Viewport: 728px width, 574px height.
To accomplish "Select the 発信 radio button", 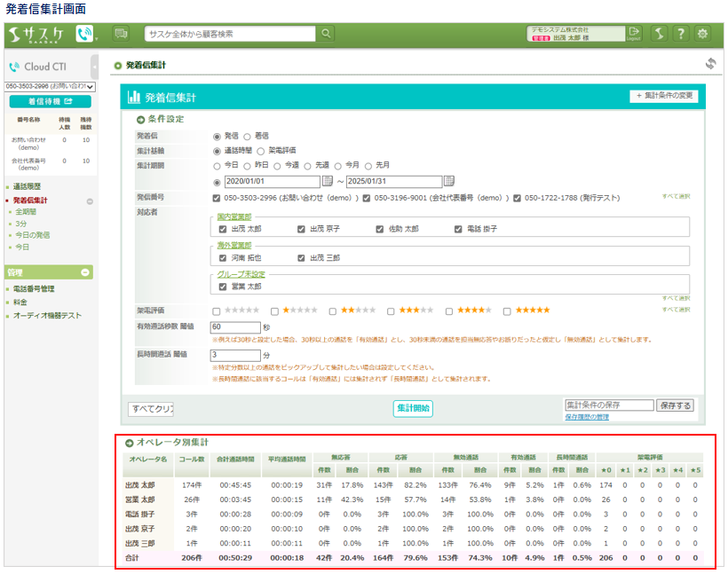I will pyautogui.click(x=217, y=137).
